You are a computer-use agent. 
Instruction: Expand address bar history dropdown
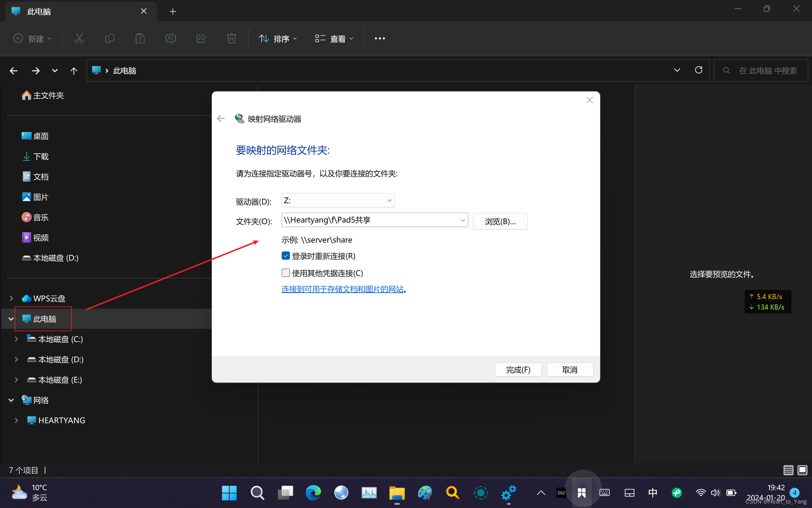click(677, 70)
